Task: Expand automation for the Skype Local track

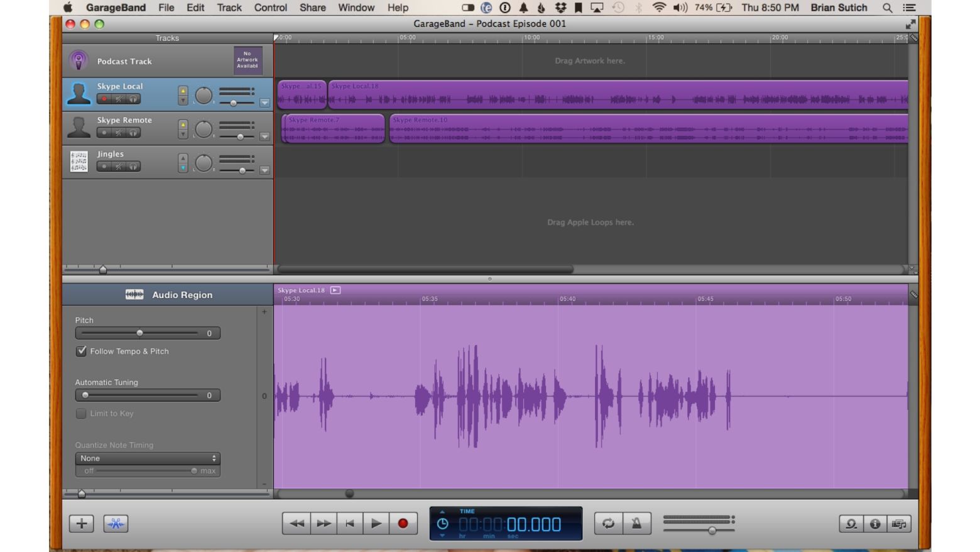Action: (x=264, y=102)
